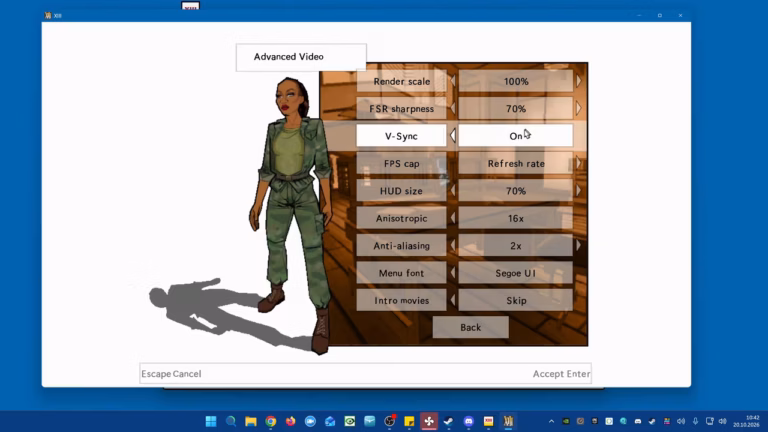Screen dimensions: 768x432
Task: Click the 2x Anti-aliasing value
Action: [516, 245]
